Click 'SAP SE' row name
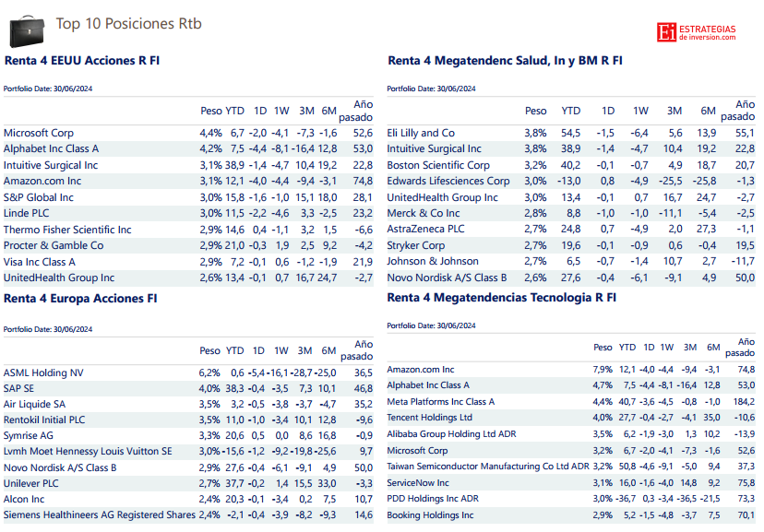The image size is (764, 532). coord(19,388)
